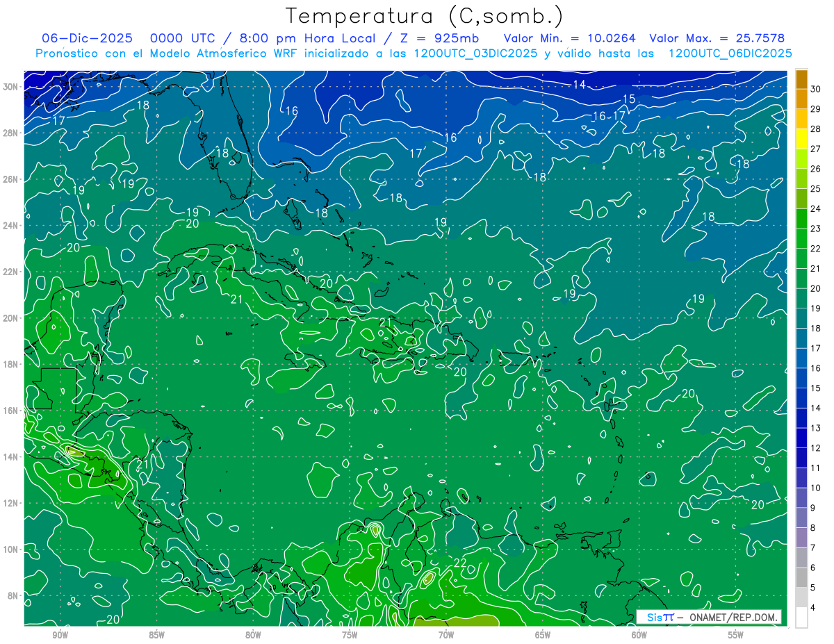Click the 60W longitude axis label
The height and width of the screenshot is (644, 834).
pos(639,635)
